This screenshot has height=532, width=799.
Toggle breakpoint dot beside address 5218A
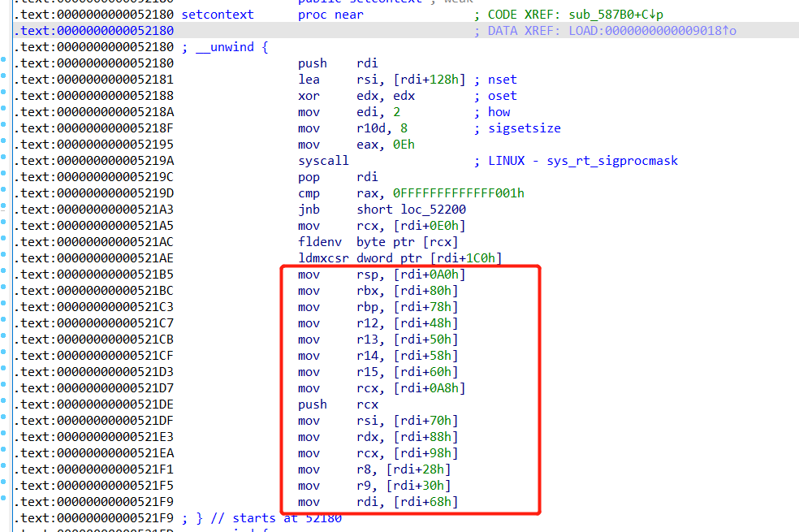pyautogui.click(x=3, y=108)
